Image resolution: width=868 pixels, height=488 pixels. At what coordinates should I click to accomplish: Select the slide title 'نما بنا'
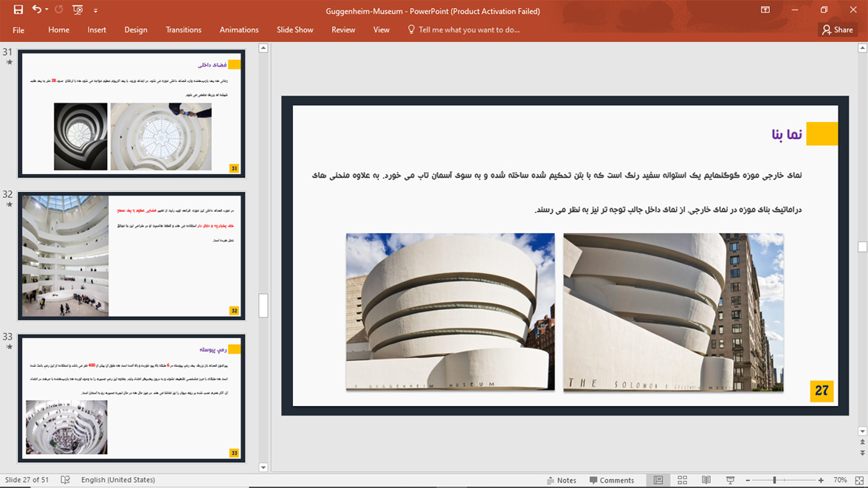click(787, 134)
